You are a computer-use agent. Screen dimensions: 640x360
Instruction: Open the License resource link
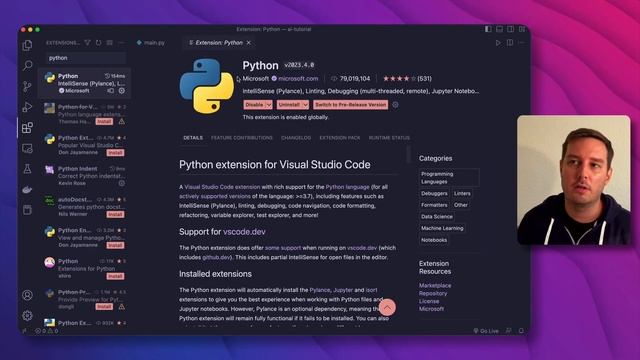[x=429, y=301]
